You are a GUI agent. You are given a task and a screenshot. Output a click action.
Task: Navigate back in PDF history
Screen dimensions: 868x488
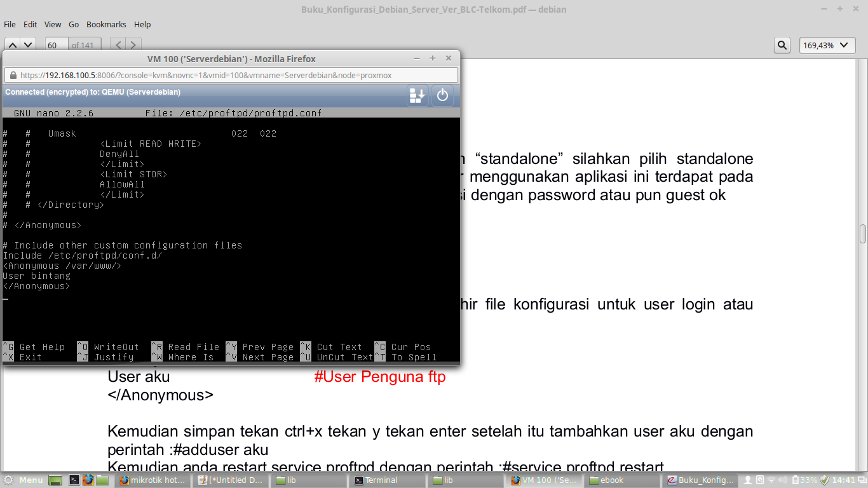118,45
